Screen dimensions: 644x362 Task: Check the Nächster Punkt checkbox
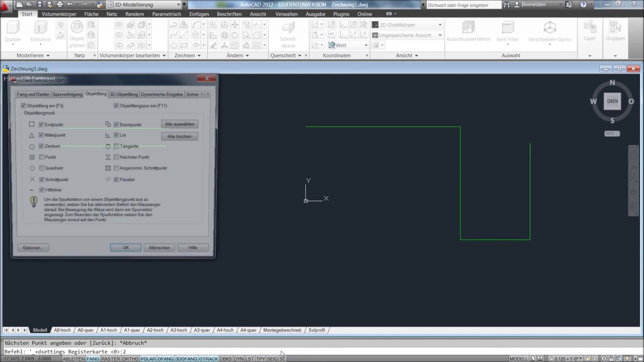pyautogui.click(x=116, y=157)
